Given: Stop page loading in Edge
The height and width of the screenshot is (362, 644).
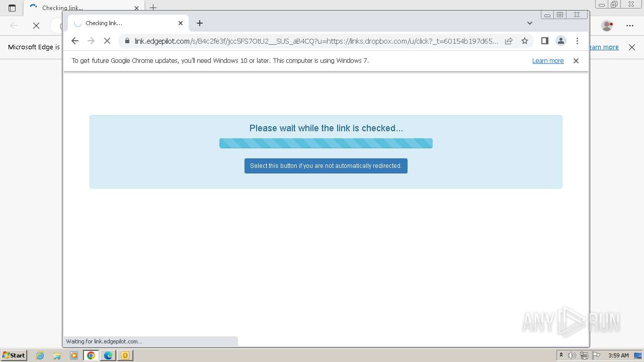Looking at the screenshot, I should click(x=36, y=25).
